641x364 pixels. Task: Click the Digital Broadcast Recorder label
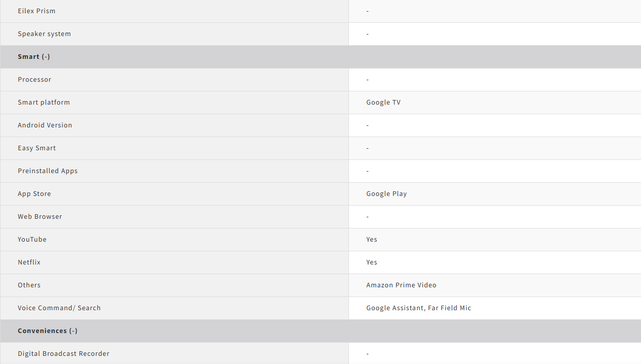(63, 354)
